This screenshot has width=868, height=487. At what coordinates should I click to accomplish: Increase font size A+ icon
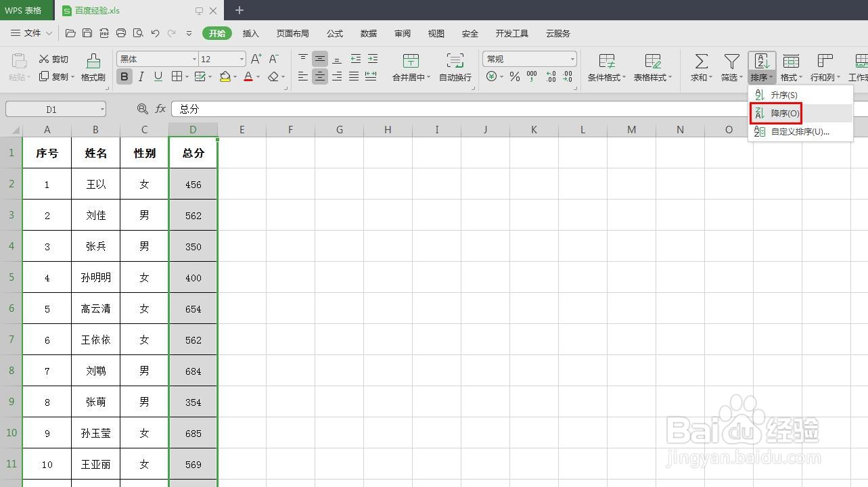coord(256,59)
